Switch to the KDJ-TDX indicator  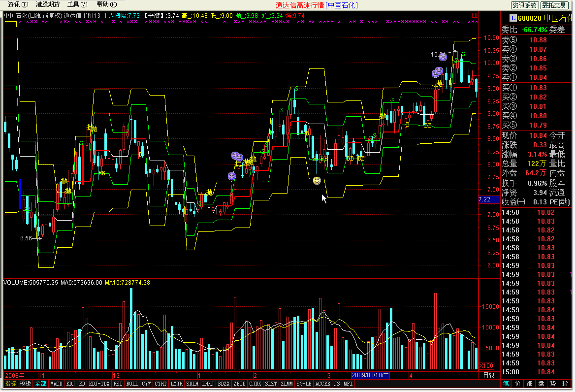pos(99,384)
